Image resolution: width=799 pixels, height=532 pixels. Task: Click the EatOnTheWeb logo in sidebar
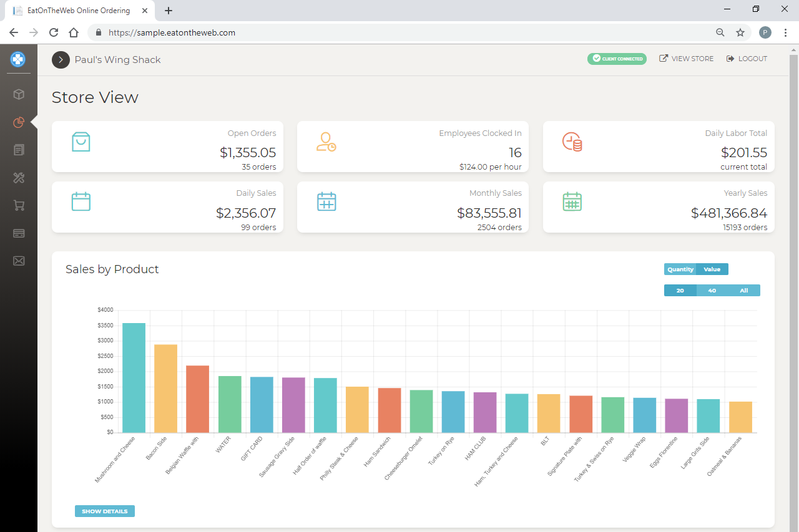(x=18, y=59)
